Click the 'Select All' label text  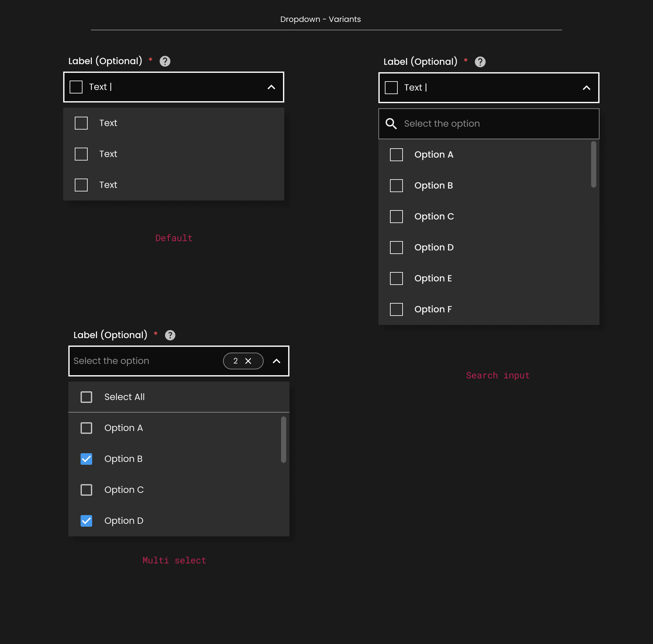click(124, 397)
